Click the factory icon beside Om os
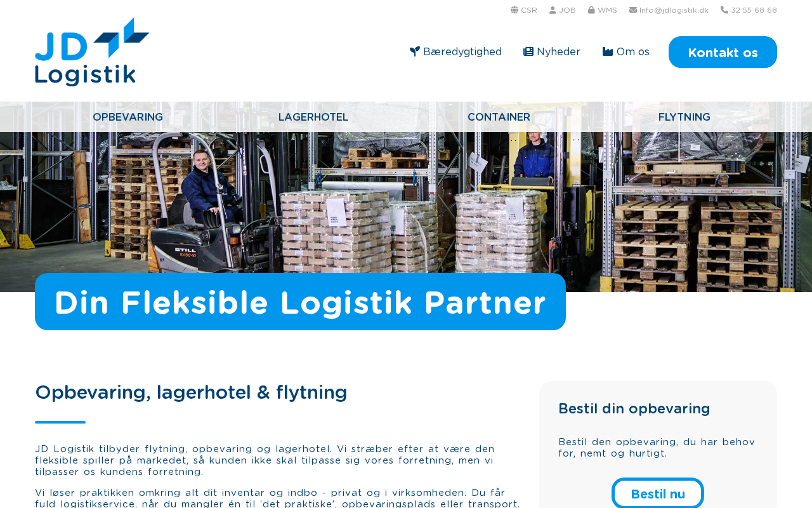This screenshot has height=508, width=812. pos(608,52)
